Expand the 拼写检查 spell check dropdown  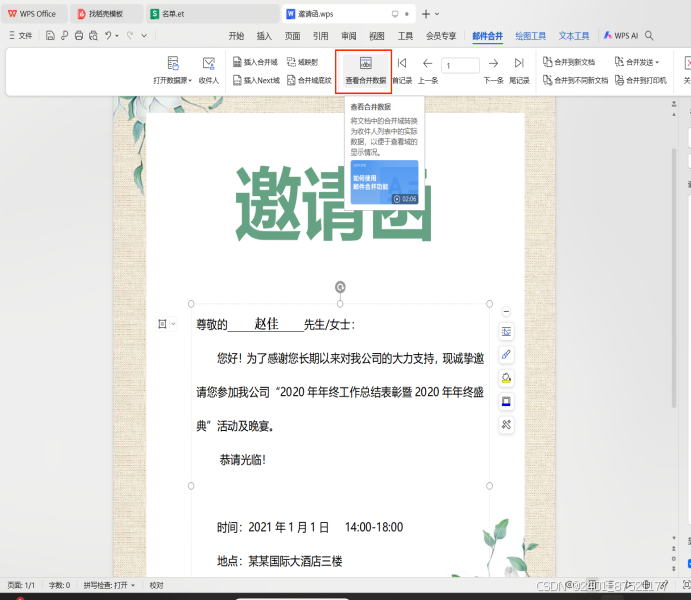click(x=133, y=585)
